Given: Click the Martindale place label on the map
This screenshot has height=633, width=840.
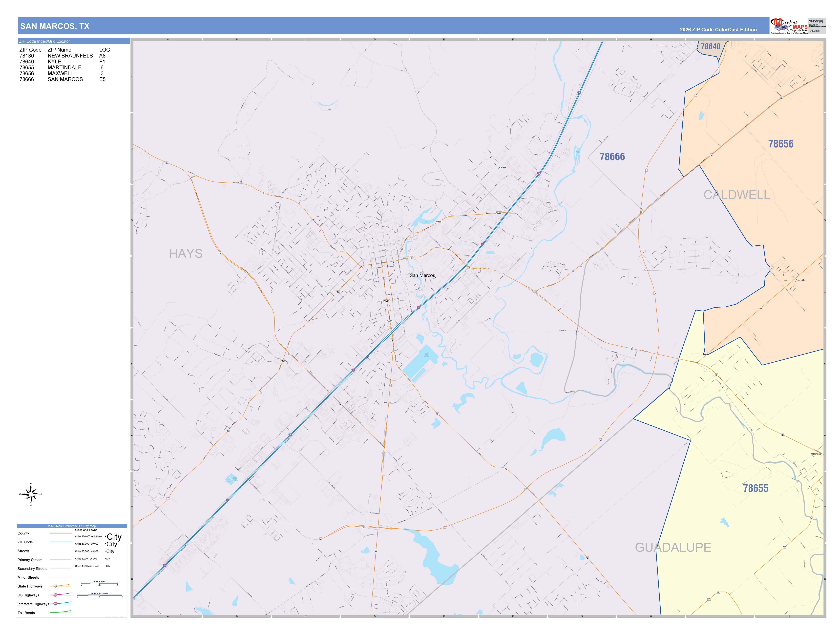Looking at the screenshot, I should pos(816,454).
